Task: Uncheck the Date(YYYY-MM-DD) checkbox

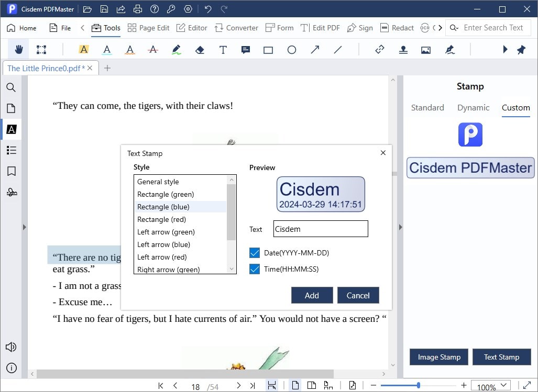Action: pyautogui.click(x=255, y=253)
